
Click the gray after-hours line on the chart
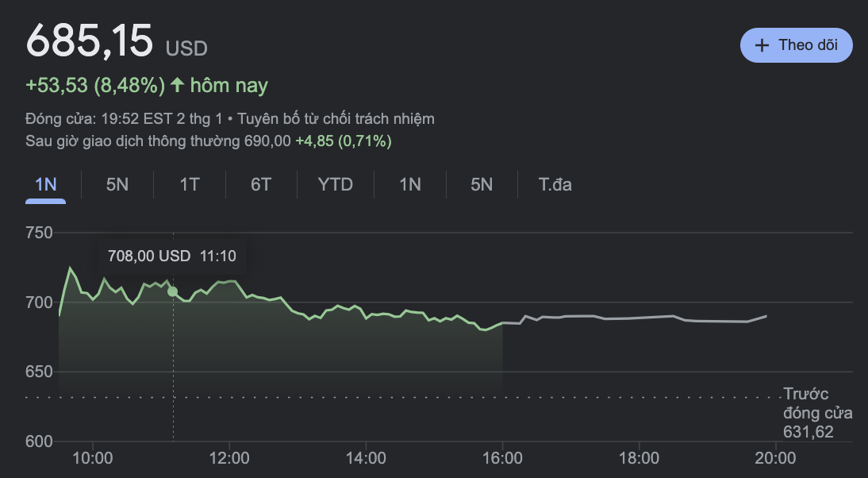pos(635,318)
